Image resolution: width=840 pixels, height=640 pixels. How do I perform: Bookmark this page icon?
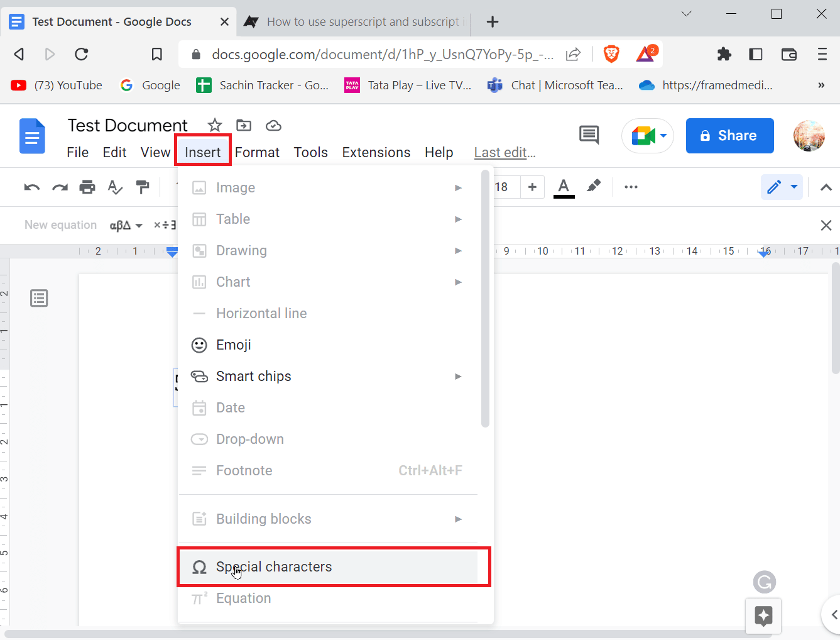pyautogui.click(x=157, y=55)
